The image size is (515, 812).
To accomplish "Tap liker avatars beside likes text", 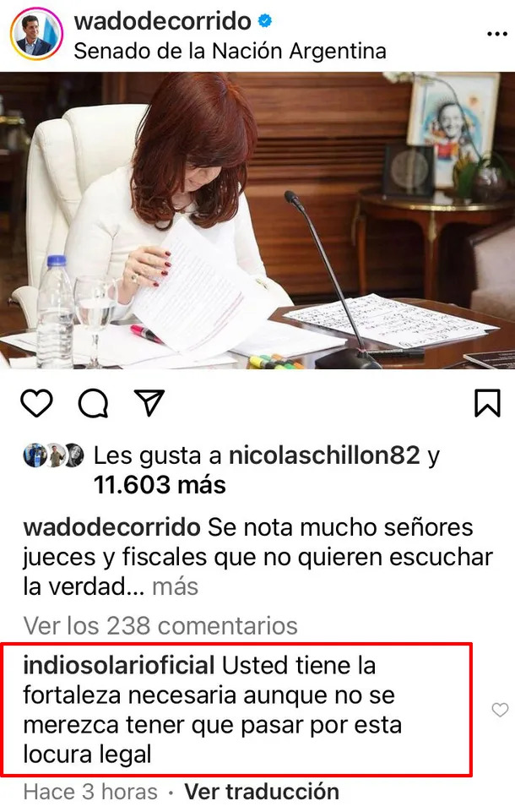I will [x=54, y=455].
